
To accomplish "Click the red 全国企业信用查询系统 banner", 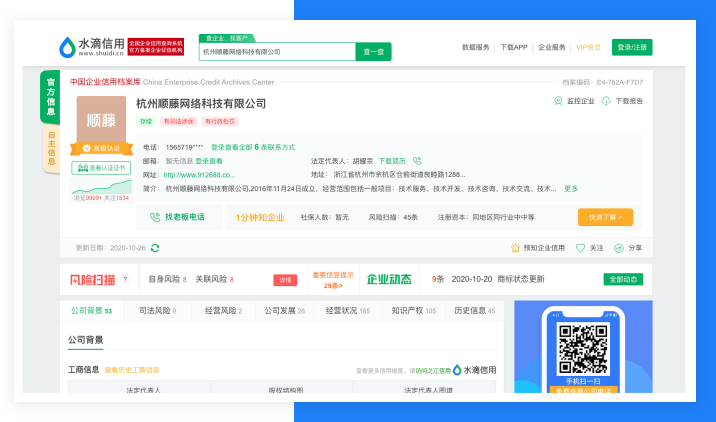I will tap(156, 47).
